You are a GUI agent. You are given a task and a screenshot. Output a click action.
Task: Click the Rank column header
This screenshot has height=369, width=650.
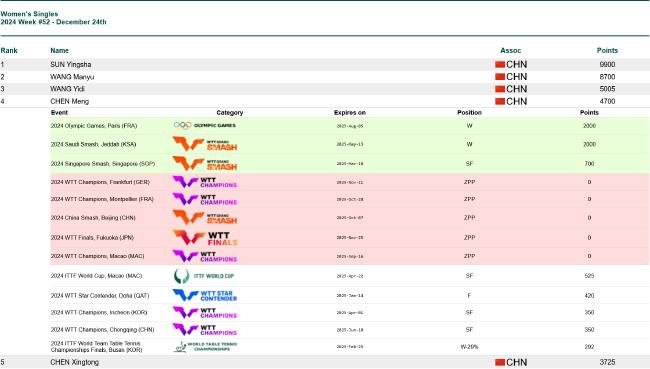point(9,51)
